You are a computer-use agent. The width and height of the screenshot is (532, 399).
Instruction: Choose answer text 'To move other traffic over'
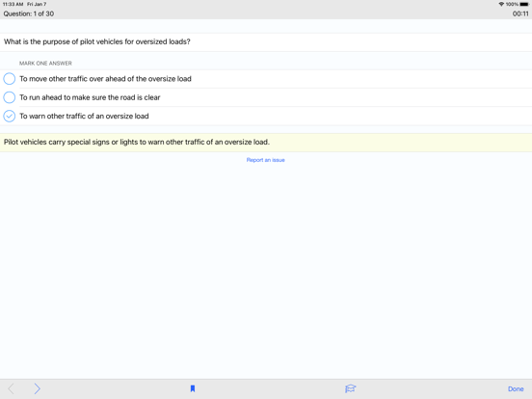tap(105, 79)
